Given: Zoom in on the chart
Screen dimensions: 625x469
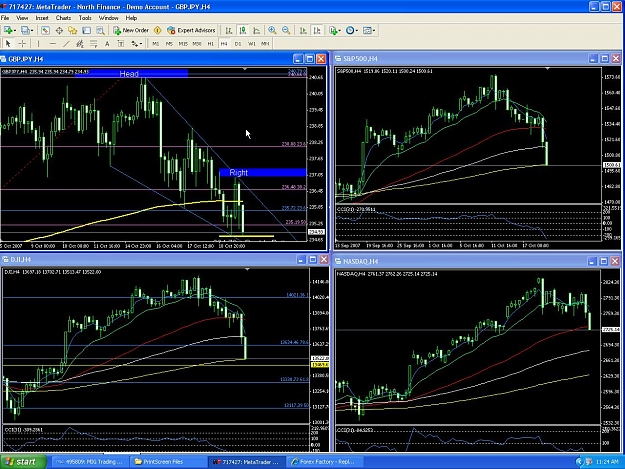Looking at the screenshot, I should coord(272,30).
